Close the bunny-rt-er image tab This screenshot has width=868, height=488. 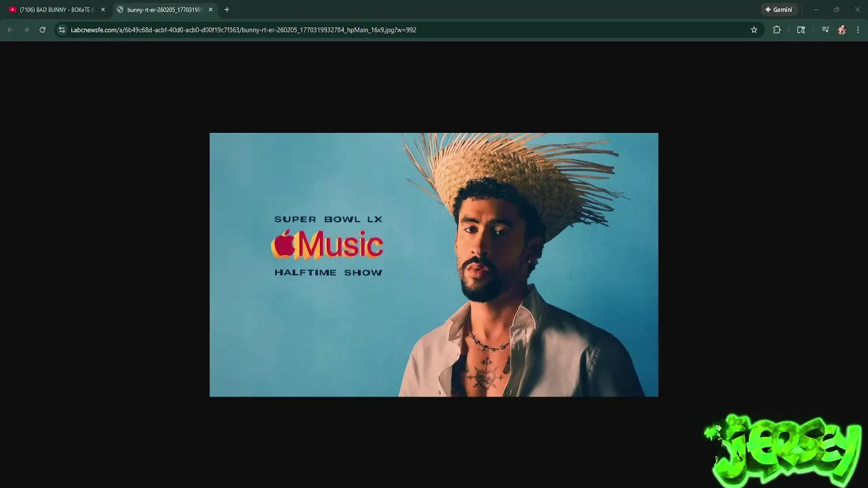211,9
